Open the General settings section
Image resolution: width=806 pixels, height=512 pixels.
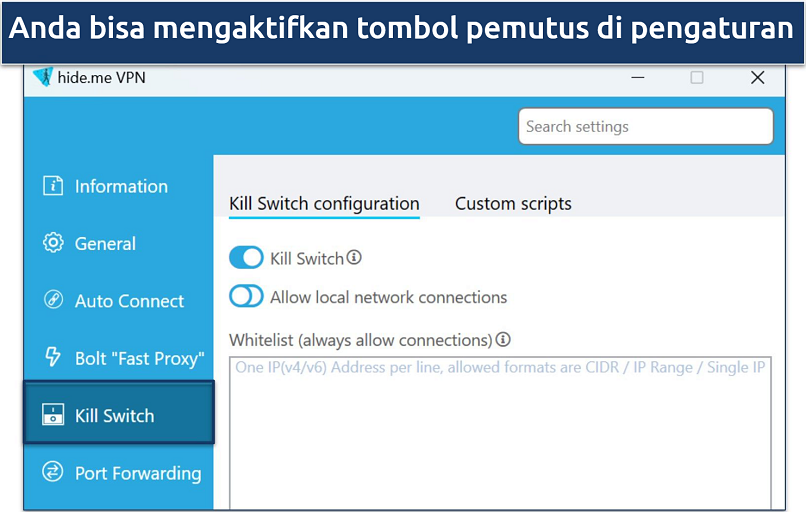(105, 243)
